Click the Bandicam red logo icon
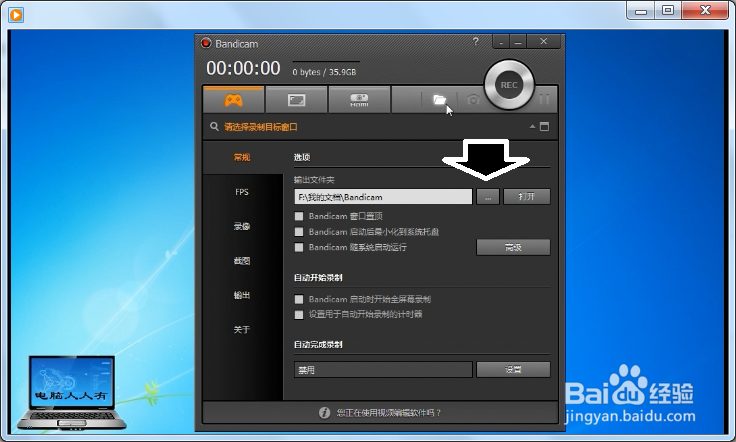Viewport: 736px width, 442px height. 206,43
